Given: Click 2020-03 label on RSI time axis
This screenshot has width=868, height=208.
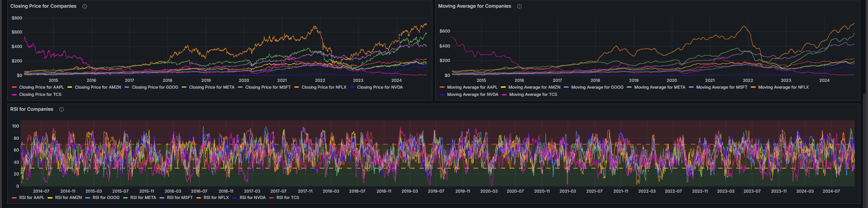Looking at the screenshot, I should point(489,191).
